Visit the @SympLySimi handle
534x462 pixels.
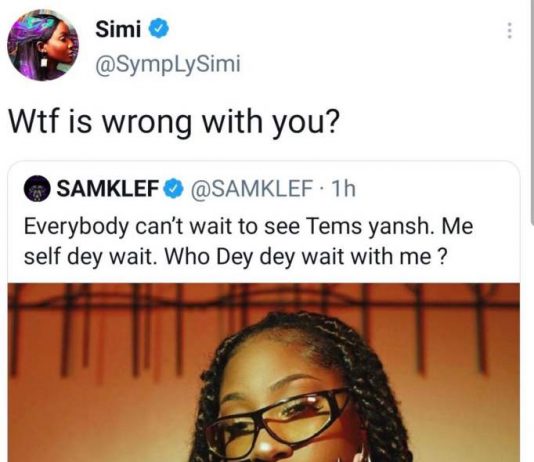[x=168, y=63]
